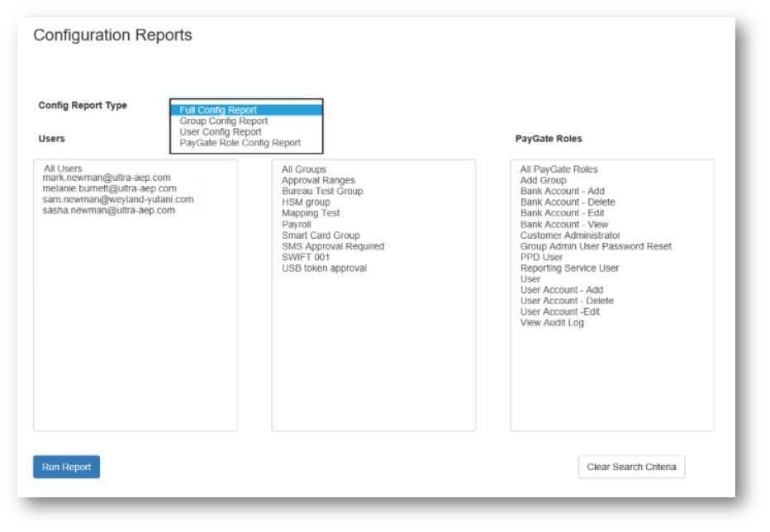Screen dimensions: 770x532
Task: Choose melanie.burnett@ultra-aep.com from users
Action: pyautogui.click(x=109, y=188)
